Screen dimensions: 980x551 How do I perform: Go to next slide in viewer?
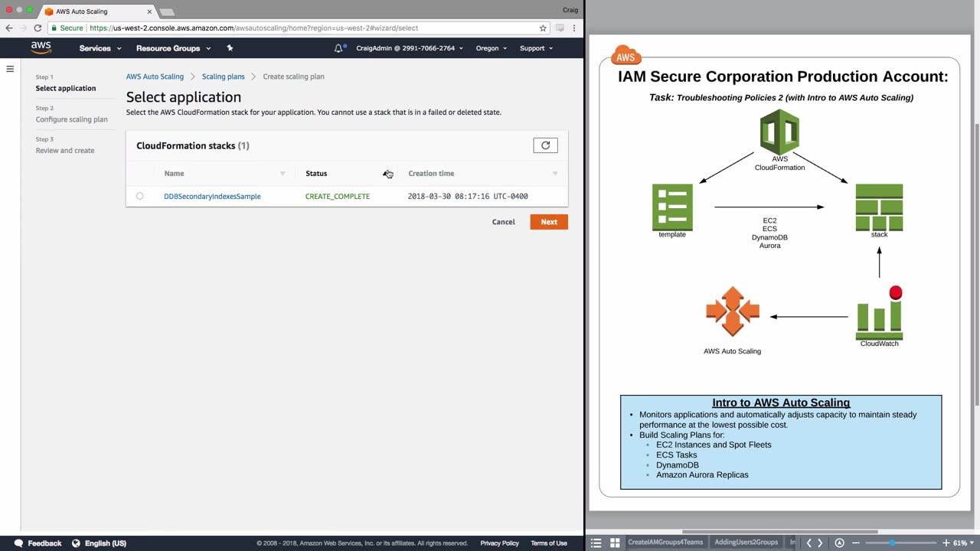(820, 543)
